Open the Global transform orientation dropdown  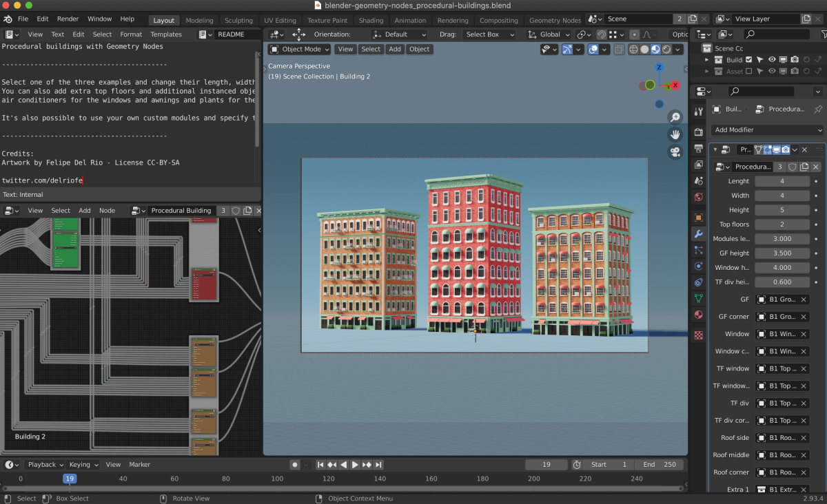(549, 34)
